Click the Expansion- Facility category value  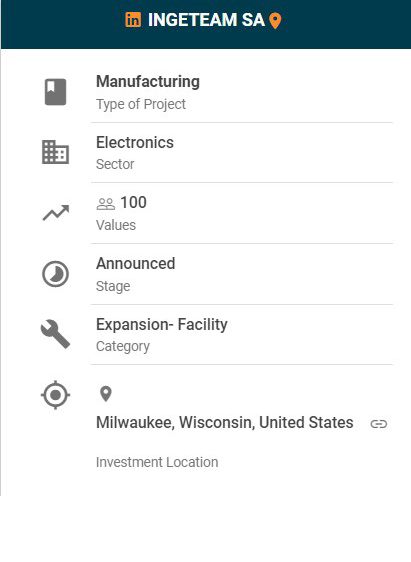[162, 325]
